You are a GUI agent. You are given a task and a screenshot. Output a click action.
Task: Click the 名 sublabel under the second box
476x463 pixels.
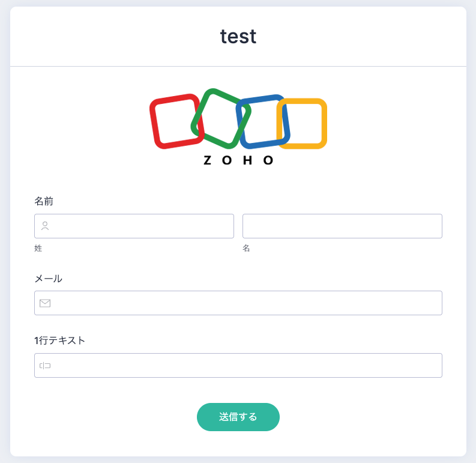246,248
